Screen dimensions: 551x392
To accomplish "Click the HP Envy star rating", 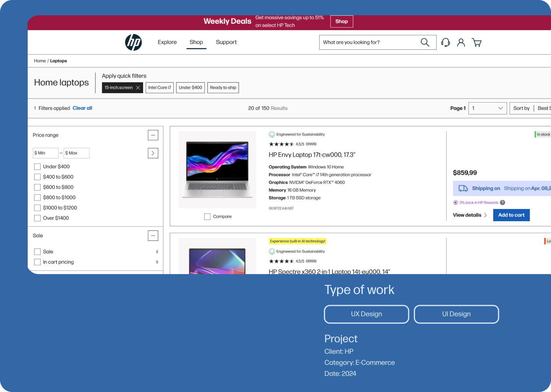I will (x=281, y=144).
